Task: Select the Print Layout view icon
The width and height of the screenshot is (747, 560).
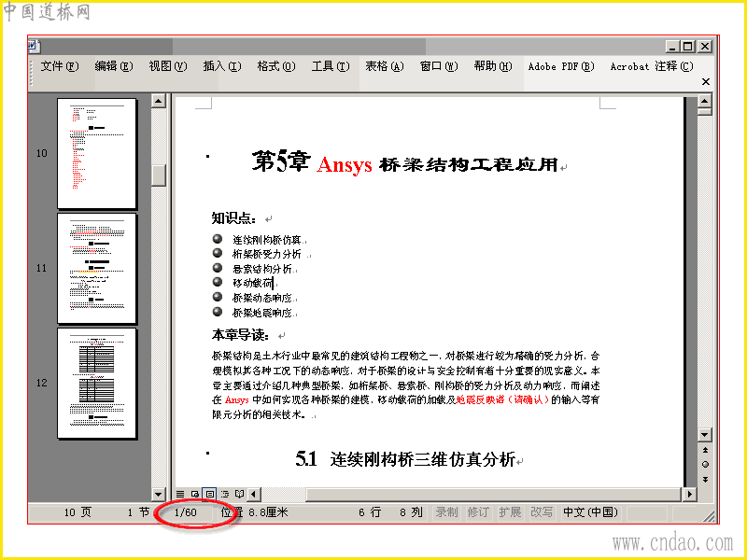Action: (209, 494)
